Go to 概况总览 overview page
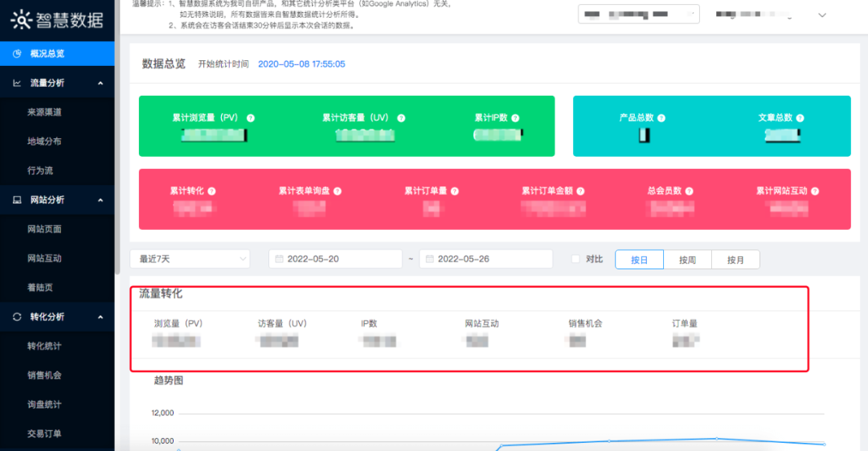This screenshot has width=868, height=451. [x=47, y=54]
